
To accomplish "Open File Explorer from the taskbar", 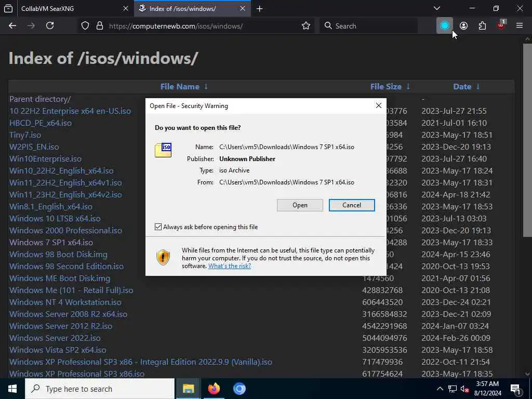I will point(188,389).
